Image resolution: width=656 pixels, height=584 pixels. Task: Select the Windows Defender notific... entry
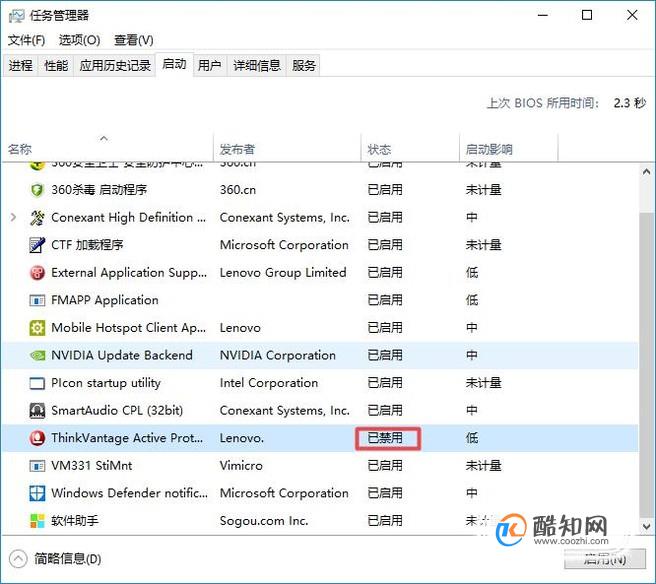[129, 494]
